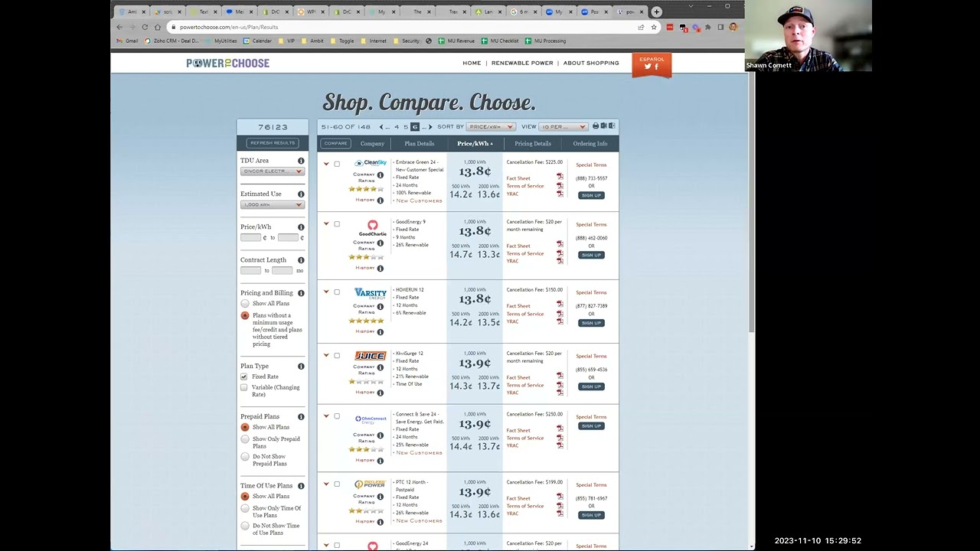980x551 pixels.
Task: Sort by the Company column header
Action: [x=372, y=144]
